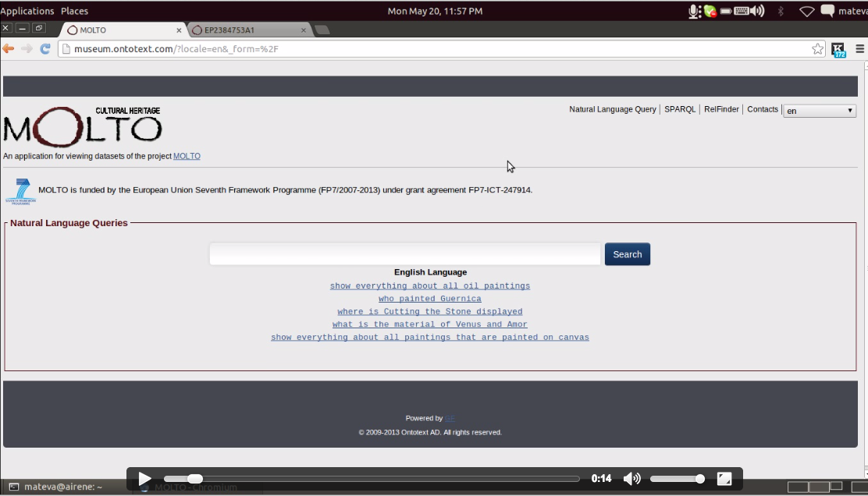Open the Natural Language Query page
Screen dimensions: 868x496
pos(613,109)
